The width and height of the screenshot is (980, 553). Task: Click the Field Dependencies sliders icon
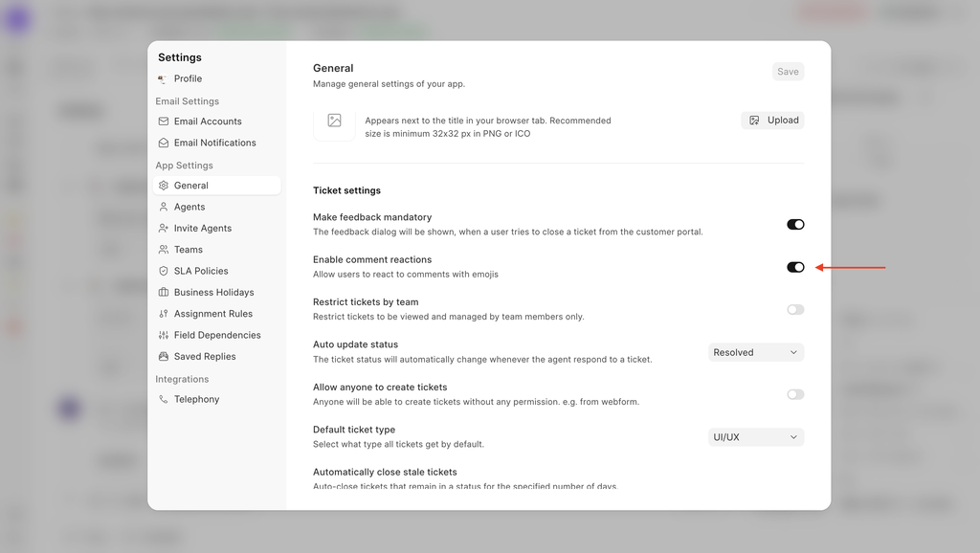click(164, 335)
